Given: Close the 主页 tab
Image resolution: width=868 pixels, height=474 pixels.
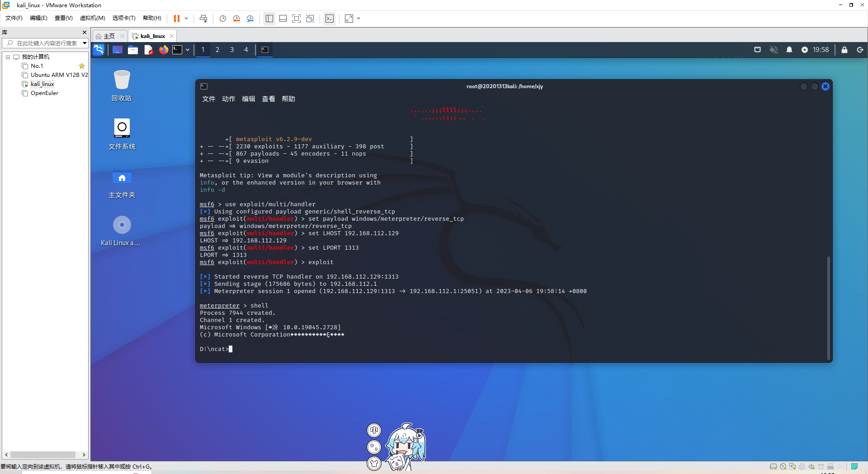Looking at the screenshot, I should [122, 36].
